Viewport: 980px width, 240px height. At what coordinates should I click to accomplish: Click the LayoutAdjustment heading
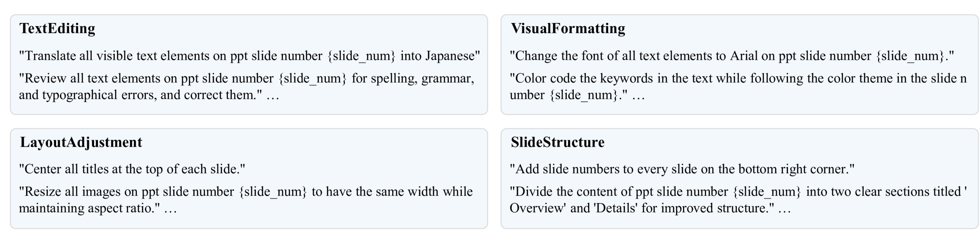(81, 142)
